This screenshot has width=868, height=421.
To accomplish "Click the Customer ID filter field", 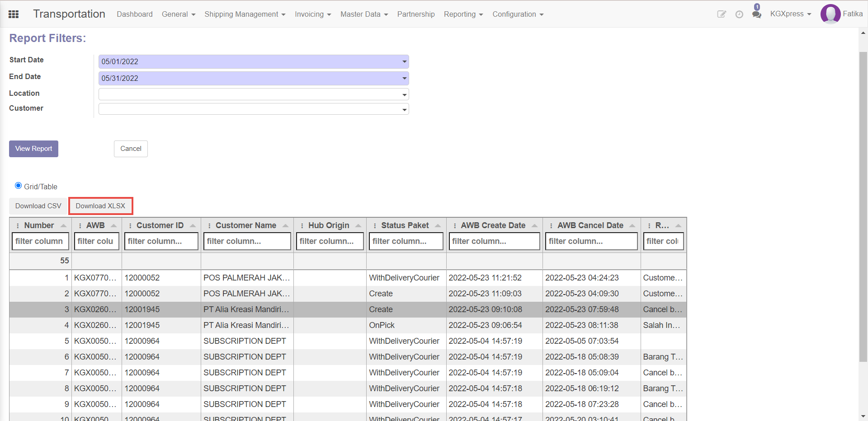I will click(x=161, y=241).
